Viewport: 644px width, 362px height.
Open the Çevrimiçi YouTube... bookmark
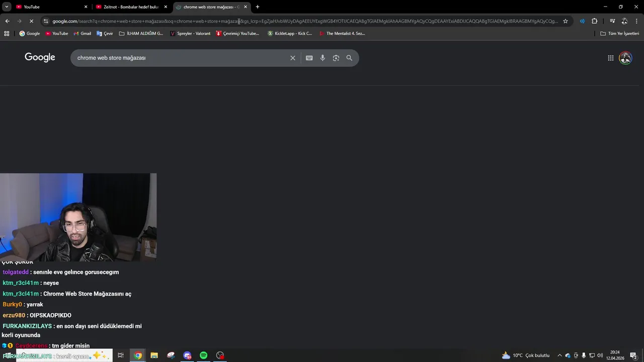(237, 34)
